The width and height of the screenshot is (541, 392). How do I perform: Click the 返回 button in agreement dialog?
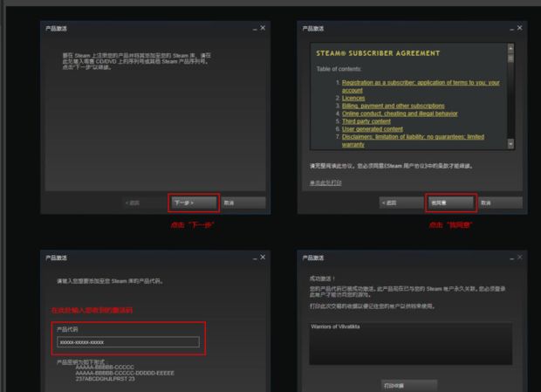(401, 203)
